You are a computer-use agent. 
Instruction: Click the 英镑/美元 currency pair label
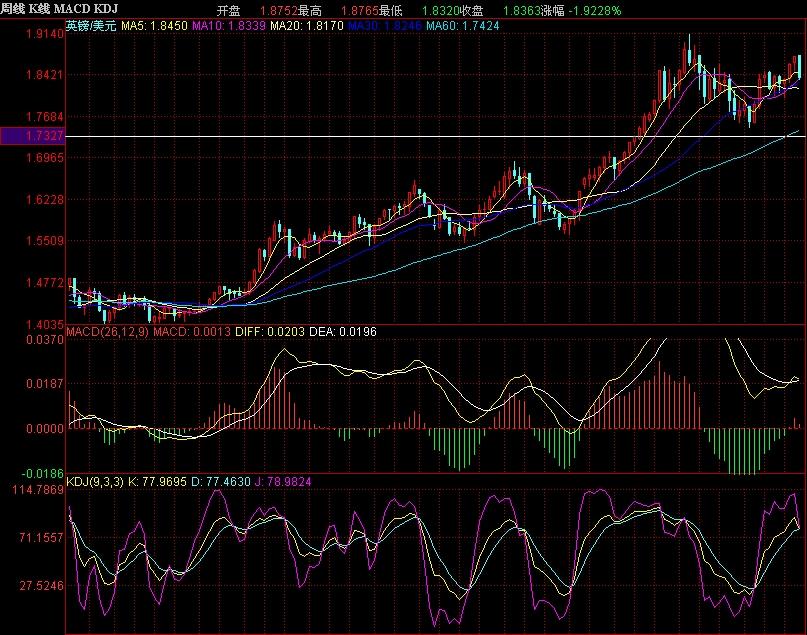[91, 24]
